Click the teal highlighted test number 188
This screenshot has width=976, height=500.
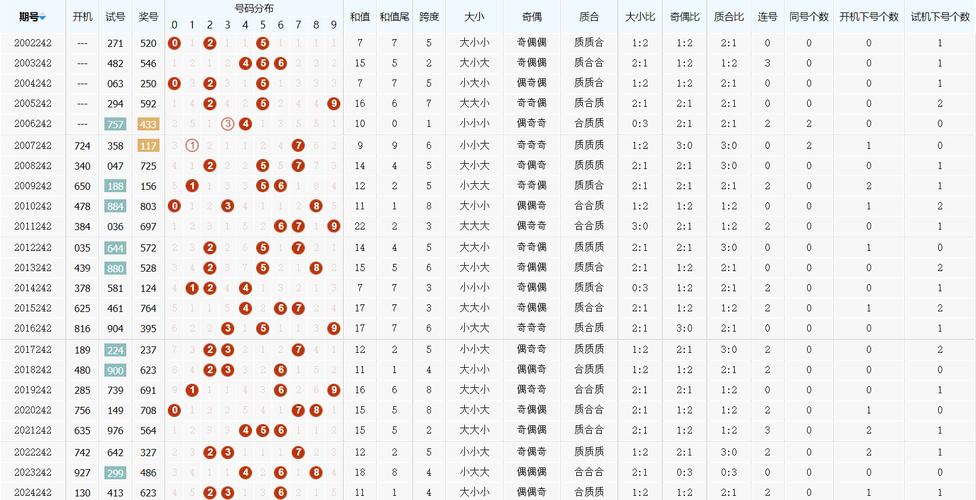click(x=115, y=186)
